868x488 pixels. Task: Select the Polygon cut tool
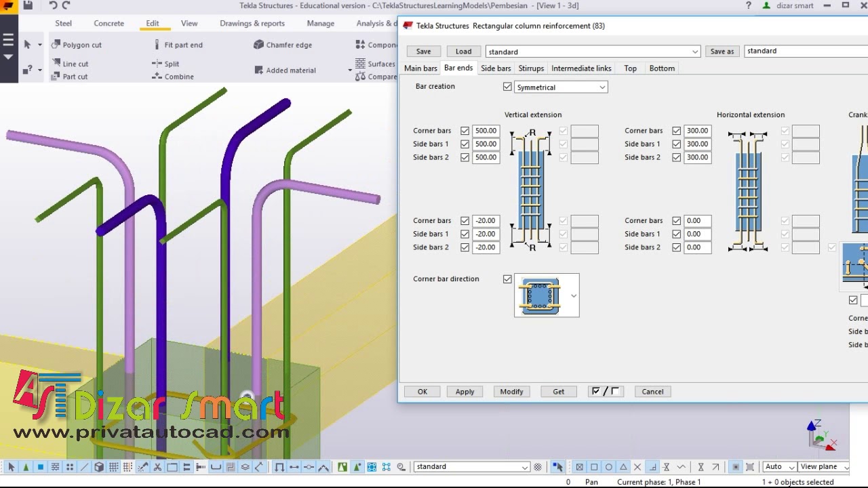(x=75, y=45)
